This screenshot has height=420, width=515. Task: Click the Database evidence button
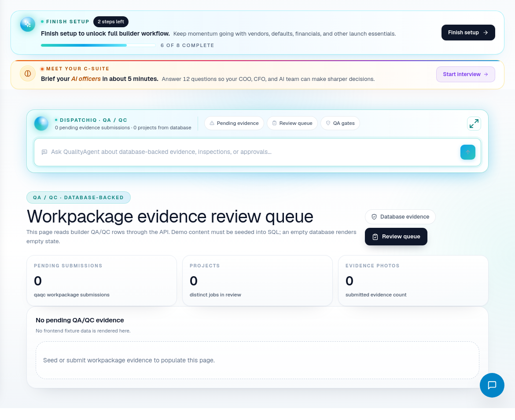(400, 217)
